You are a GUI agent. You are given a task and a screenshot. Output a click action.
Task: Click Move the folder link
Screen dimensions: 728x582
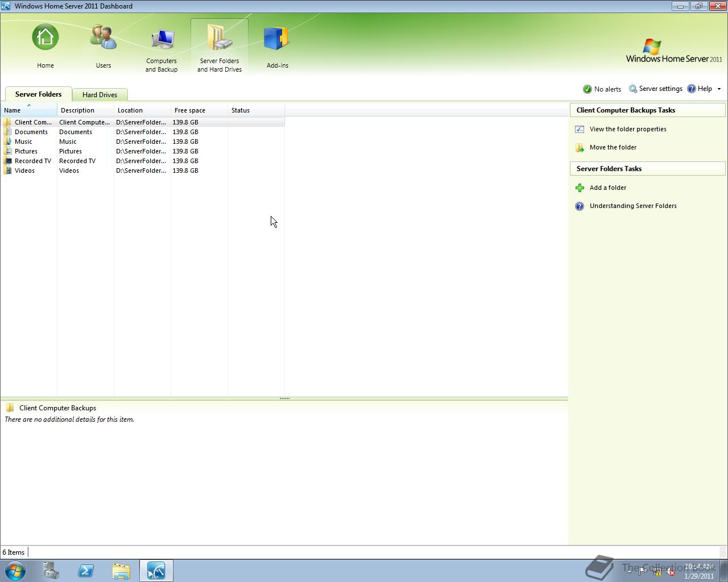click(x=613, y=147)
